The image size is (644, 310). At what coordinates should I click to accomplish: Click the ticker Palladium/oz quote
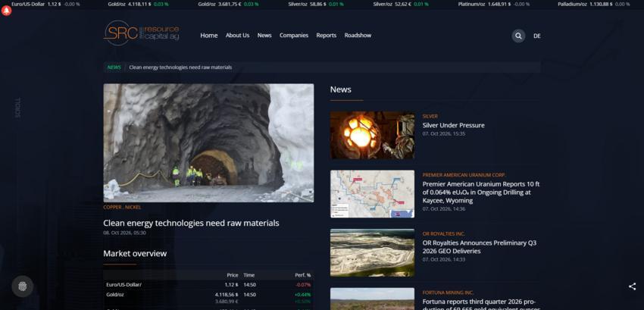(593, 4)
